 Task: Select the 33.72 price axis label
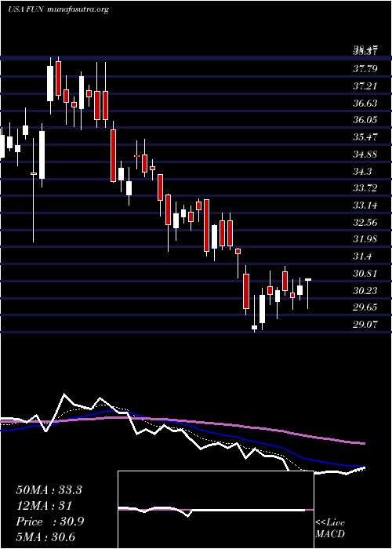pos(365,188)
